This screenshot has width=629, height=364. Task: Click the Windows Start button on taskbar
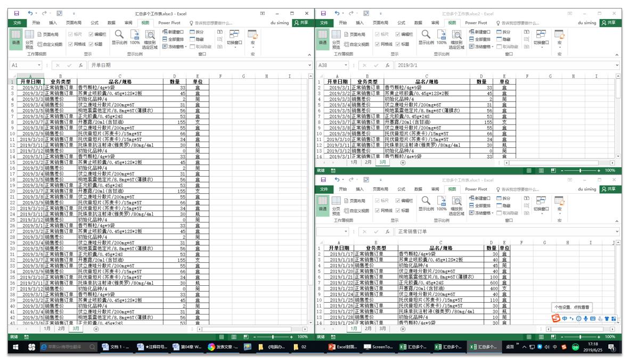point(16,347)
